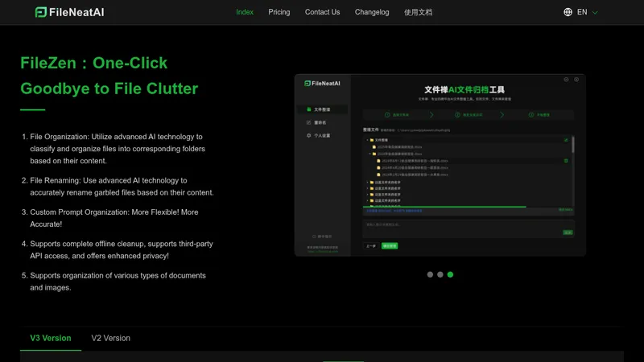Go to Contact Us page
This screenshot has width=644, height=362.
pyautogui.click(x=322, y=12)
